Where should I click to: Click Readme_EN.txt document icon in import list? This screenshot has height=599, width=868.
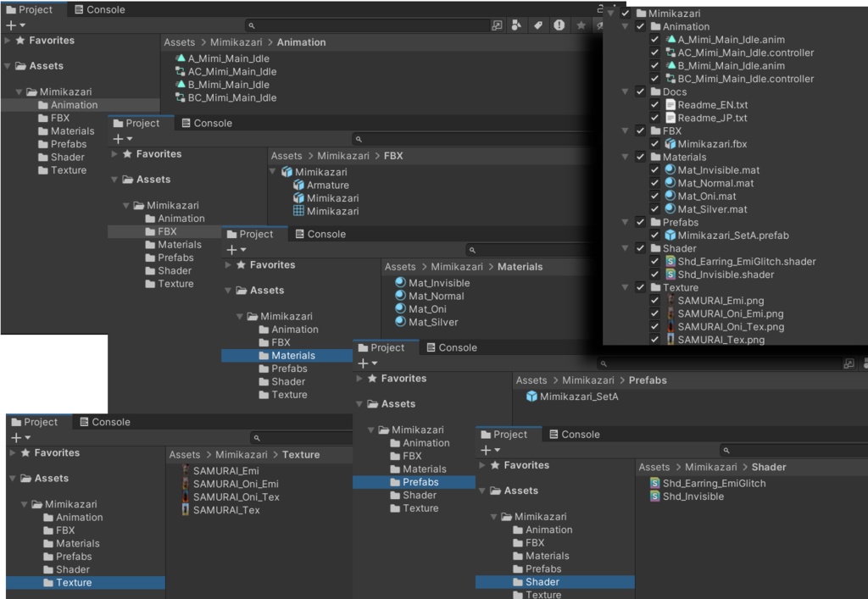coord(670,104)
